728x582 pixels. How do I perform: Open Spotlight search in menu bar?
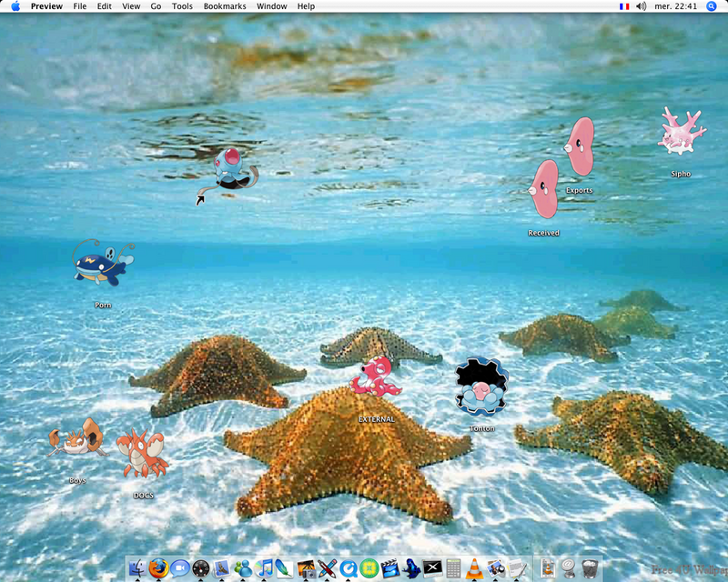point(712,6)
